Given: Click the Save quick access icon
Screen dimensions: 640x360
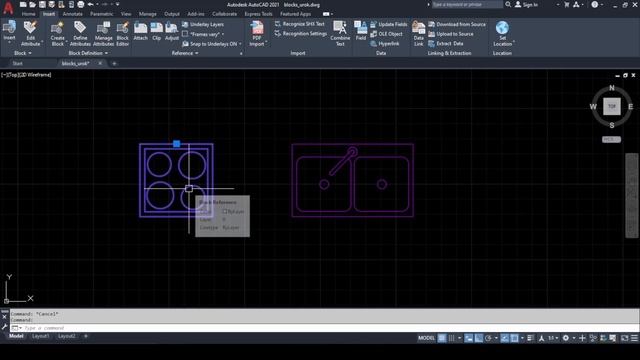Looking at the screenshot, I should (42, 4).
